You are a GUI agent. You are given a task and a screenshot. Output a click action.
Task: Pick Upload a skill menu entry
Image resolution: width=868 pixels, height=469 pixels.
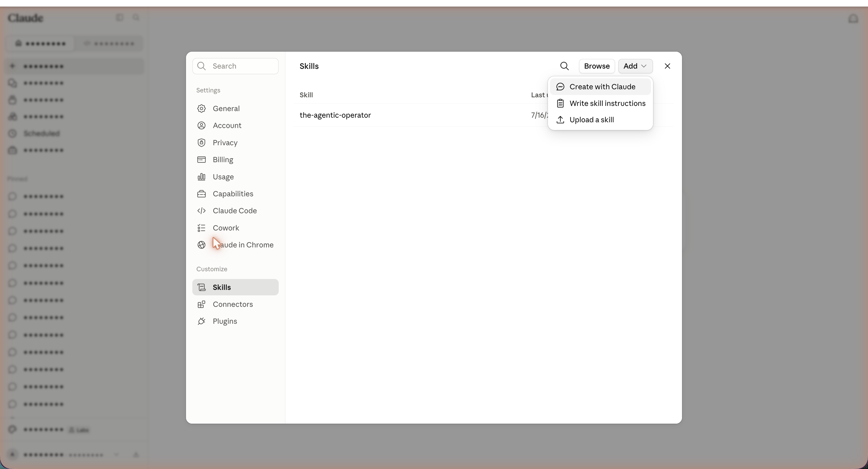(600, 120)
